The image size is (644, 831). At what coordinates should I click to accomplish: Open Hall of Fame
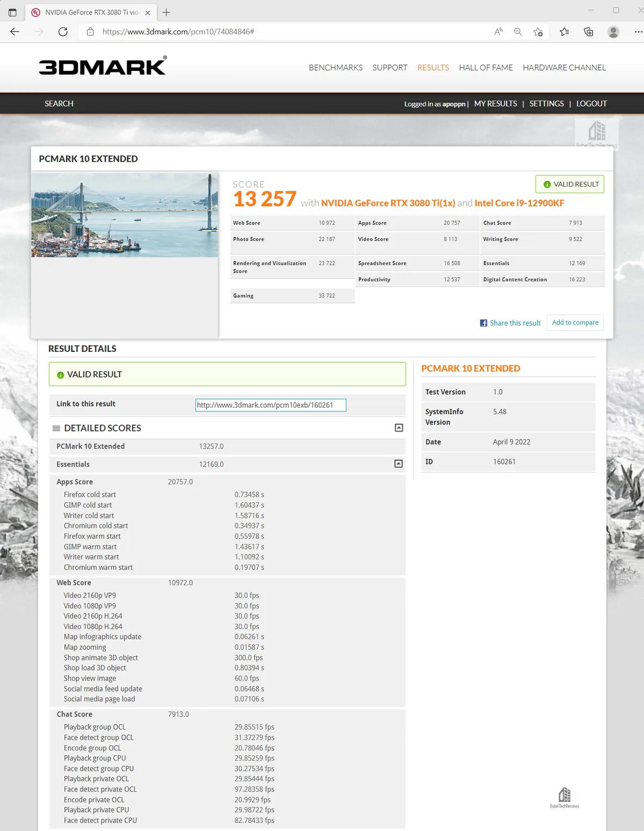pyautogui.click(x=486, y=68)
